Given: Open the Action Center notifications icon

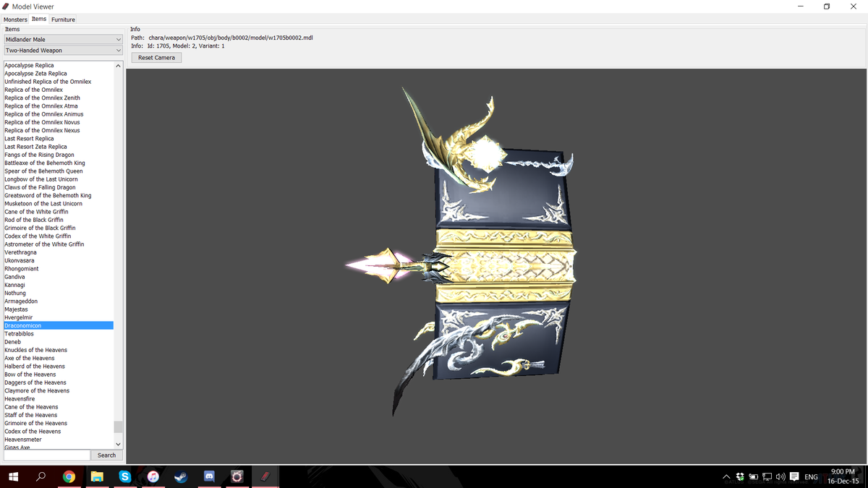Looking at the screenshot, I should 794,477.
